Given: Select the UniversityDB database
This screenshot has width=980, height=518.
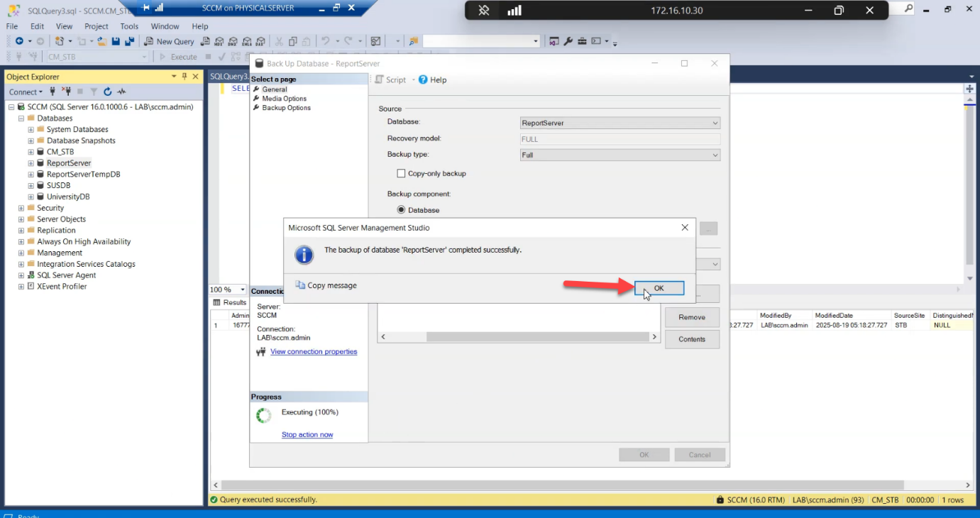Looking at the screenshot, I should click(68, 197).
